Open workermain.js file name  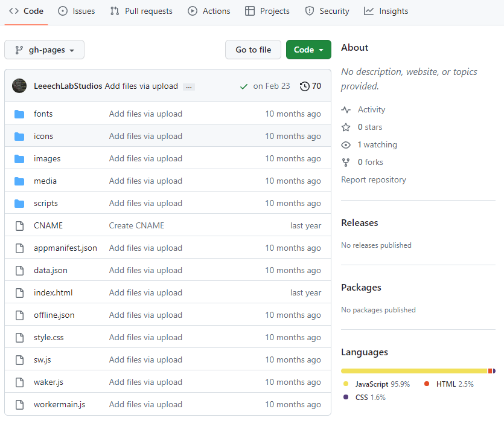click(x=60, y=404)
